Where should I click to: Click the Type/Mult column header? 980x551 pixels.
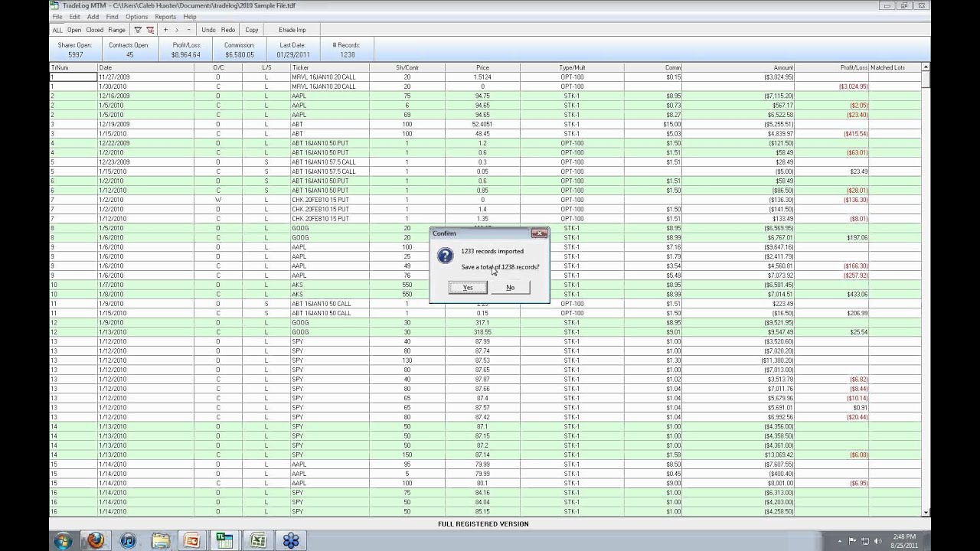(x=572, y=67)
